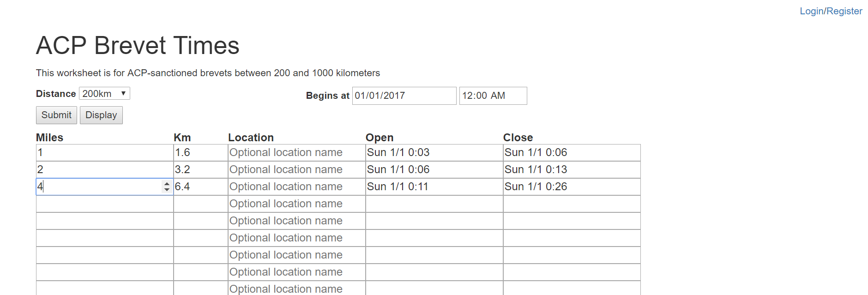Image resolution: width=868 pixels, height=295 pixels.
Task: Click the Begins at date field showing 01/01/2017
Action: point(404,96)
